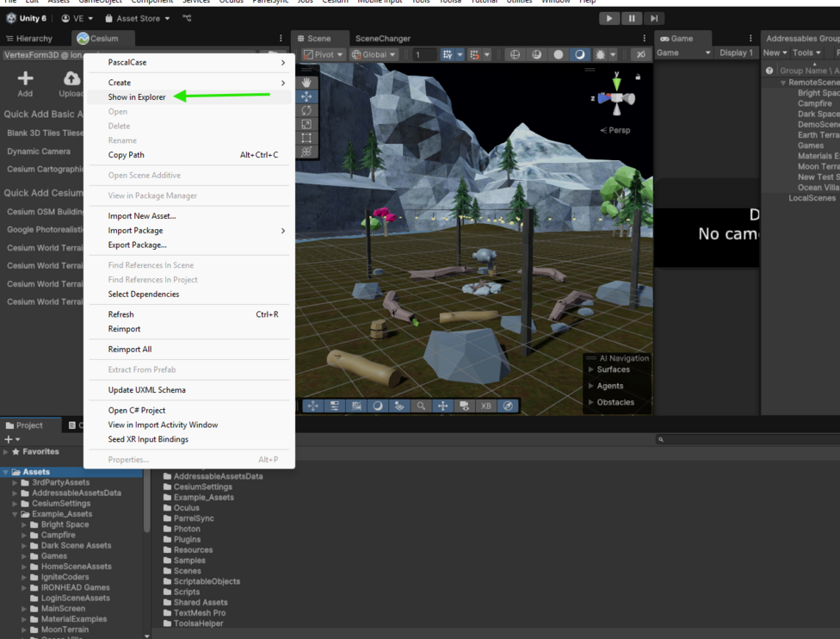840x639 pixels.
Task: Choose Show in Explorer from context menu
Action: (x=137, y=97)
